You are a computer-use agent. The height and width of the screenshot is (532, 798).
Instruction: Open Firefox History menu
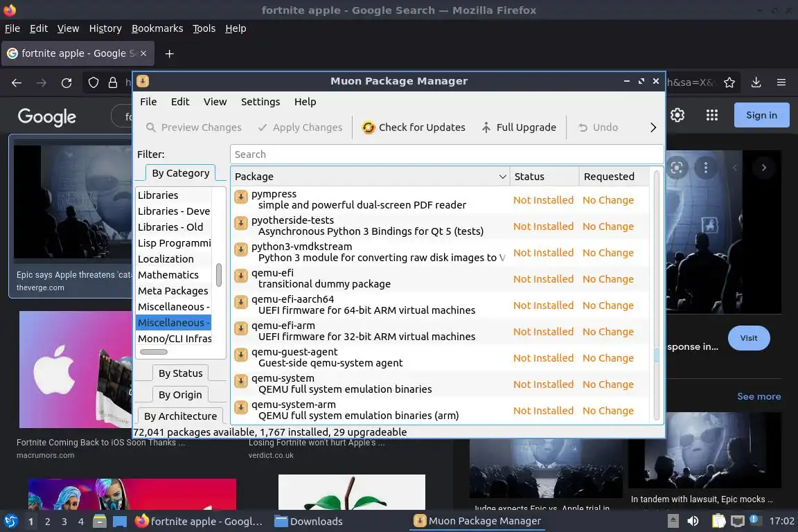coord(105,28)
